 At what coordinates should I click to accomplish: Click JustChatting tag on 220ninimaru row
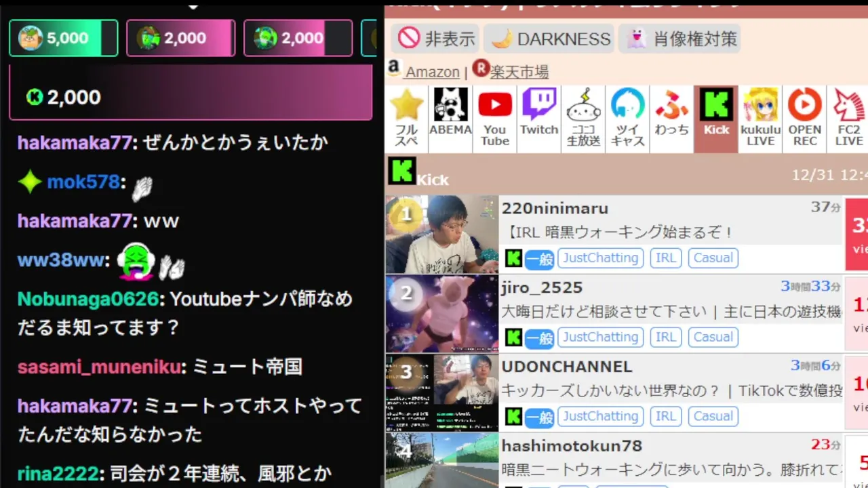click(x=600, y=258)
